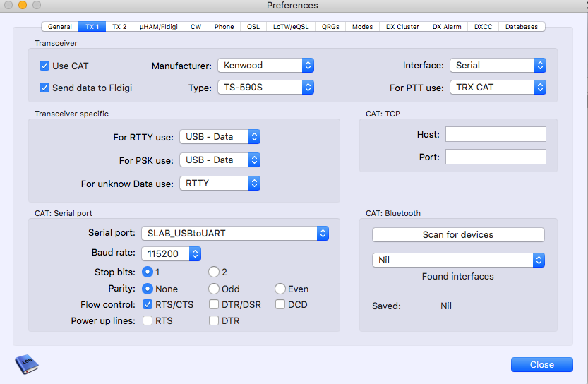
Task: Open the Phone tab
Action: tap(224, 27)
